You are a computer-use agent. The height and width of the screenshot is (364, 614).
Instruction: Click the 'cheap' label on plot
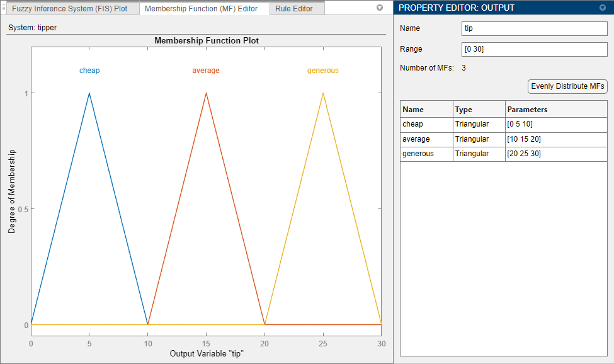89,71
